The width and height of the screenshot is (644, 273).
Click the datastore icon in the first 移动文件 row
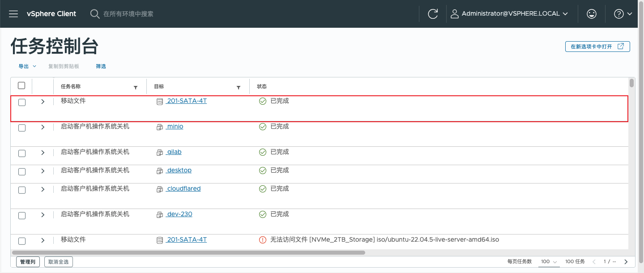[160, 102]
